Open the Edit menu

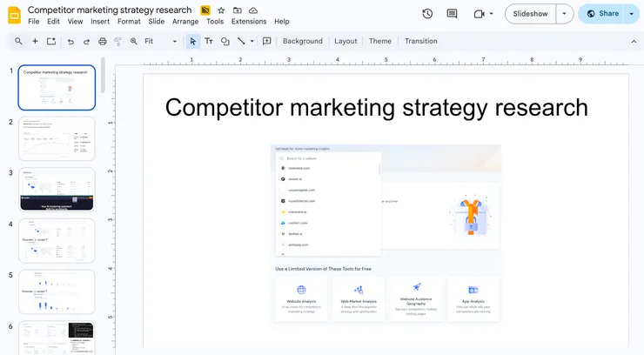click(53, 22)
